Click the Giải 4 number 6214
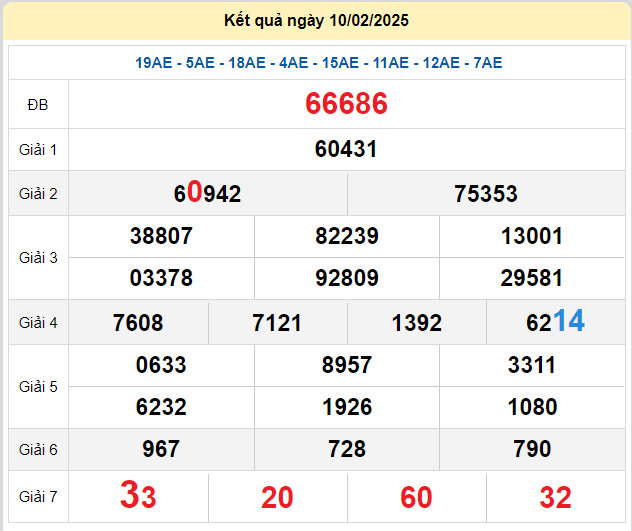 (x=555, y=321)
